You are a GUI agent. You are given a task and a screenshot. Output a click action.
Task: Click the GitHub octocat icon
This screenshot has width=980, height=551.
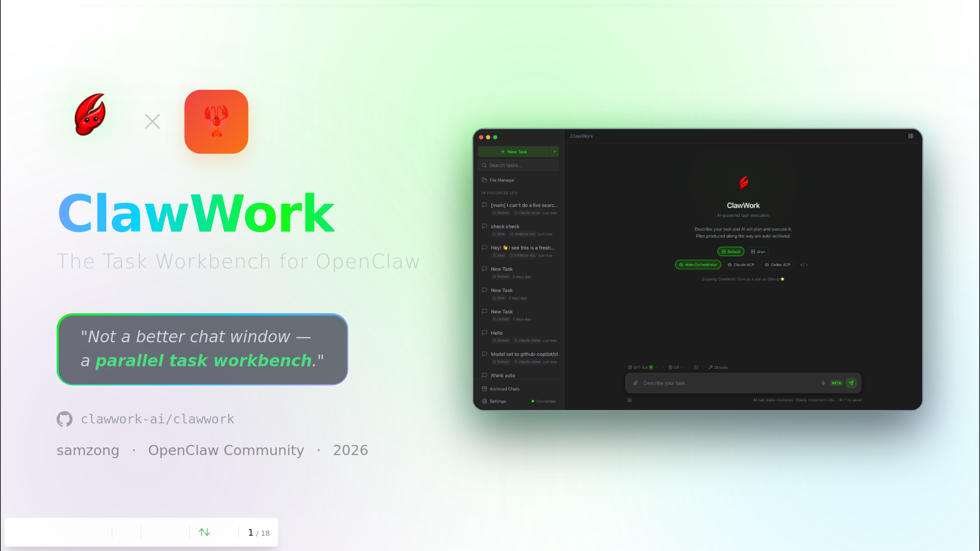64,419
